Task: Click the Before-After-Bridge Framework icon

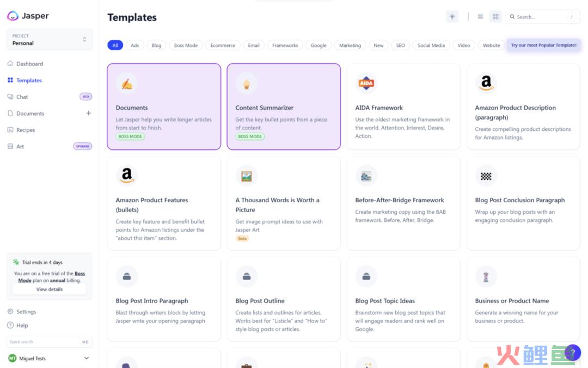Action: [366, 176]
